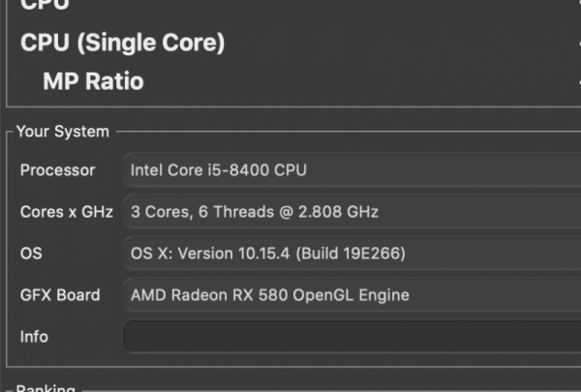The height and width of the screenshot is (392, 581).
Task: Click the GFX Board field with AMD Radeon
Action: (352, 295)
